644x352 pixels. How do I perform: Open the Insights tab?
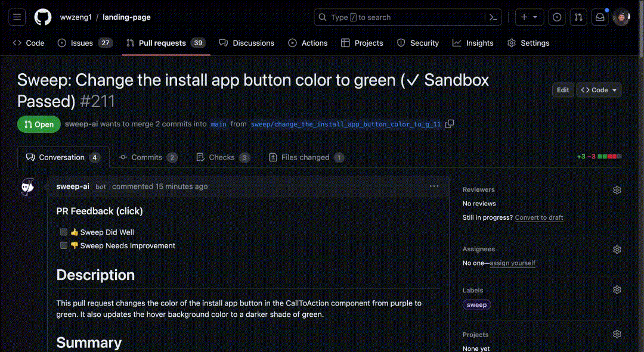473,43
